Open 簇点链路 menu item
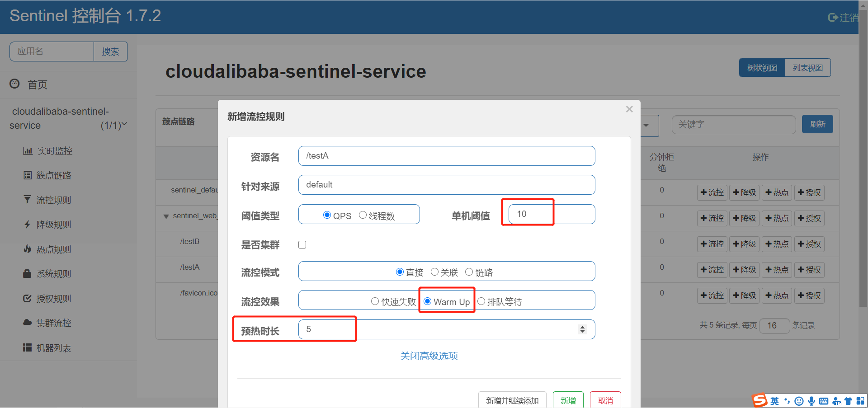The image size is (868, 408). tap(54, 175)
